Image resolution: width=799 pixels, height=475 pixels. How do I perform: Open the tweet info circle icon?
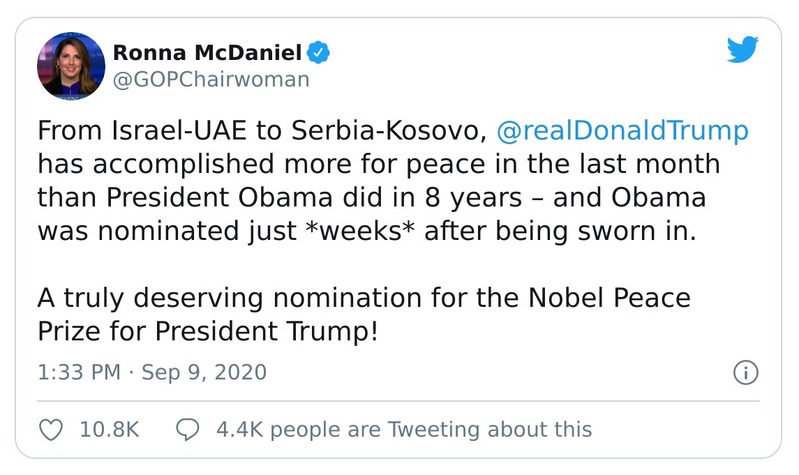coord(745,373)
